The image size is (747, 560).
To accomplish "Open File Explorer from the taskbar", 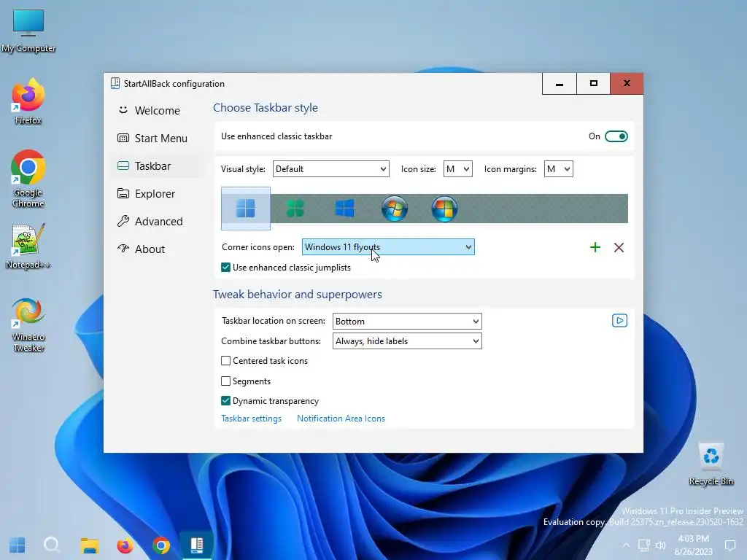I will coord(90,545).
